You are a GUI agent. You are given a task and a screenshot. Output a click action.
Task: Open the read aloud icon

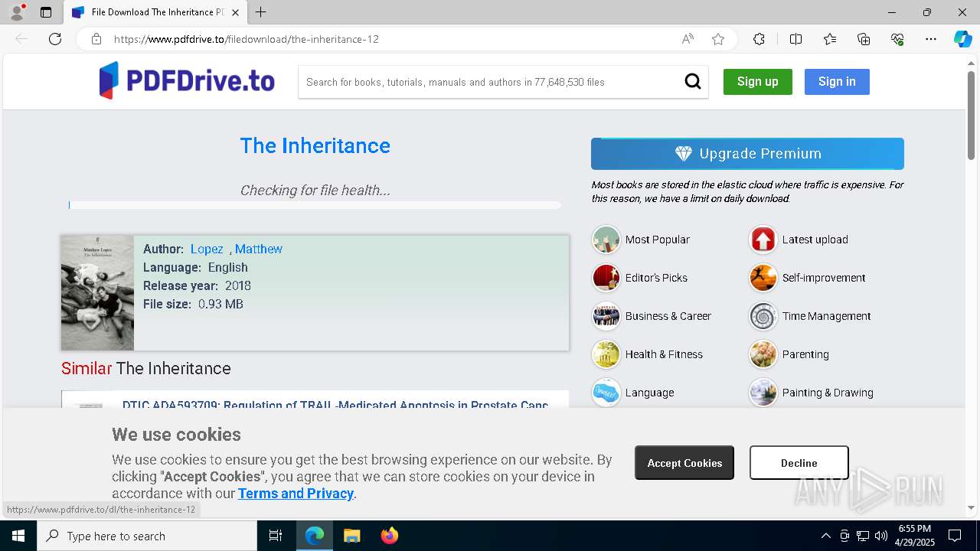(x=688, y=39)
